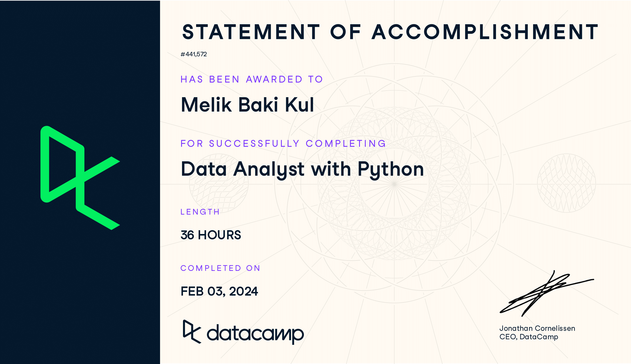Click the name Jonathan Cornelissen

pyautogui.click(x=537, y=328)
